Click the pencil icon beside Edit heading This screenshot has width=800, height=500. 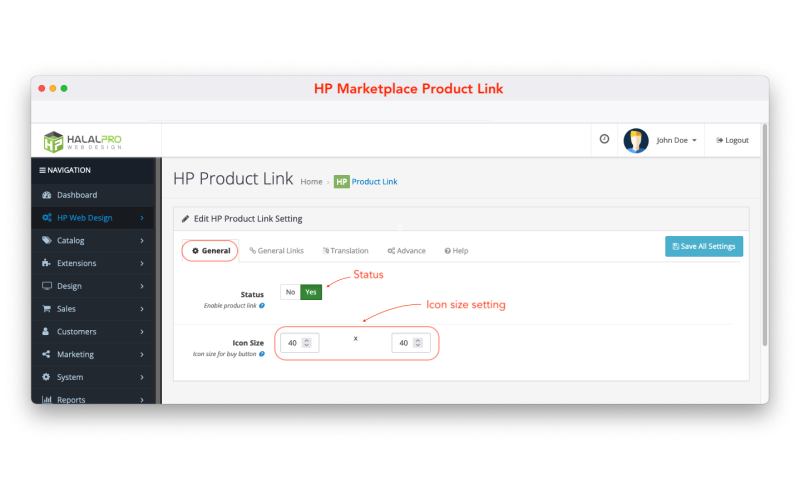[185, 219]
